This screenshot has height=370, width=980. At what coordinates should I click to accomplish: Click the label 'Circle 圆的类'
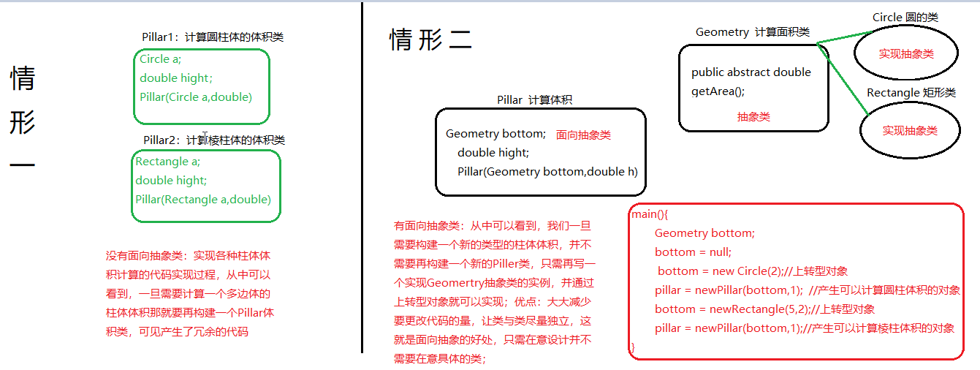point(905,17)
